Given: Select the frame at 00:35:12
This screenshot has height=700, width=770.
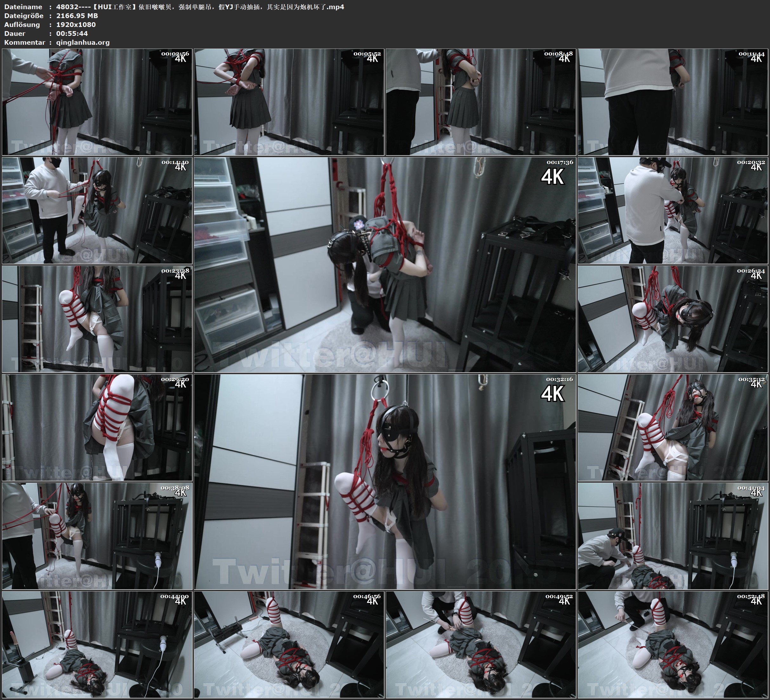Looking at the screenshot, I should [673, 427].
